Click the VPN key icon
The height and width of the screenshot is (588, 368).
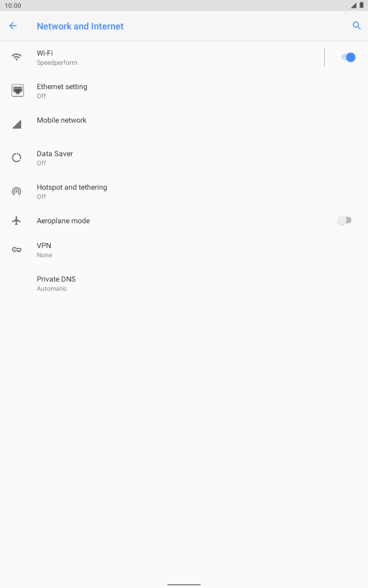(17, 250)
